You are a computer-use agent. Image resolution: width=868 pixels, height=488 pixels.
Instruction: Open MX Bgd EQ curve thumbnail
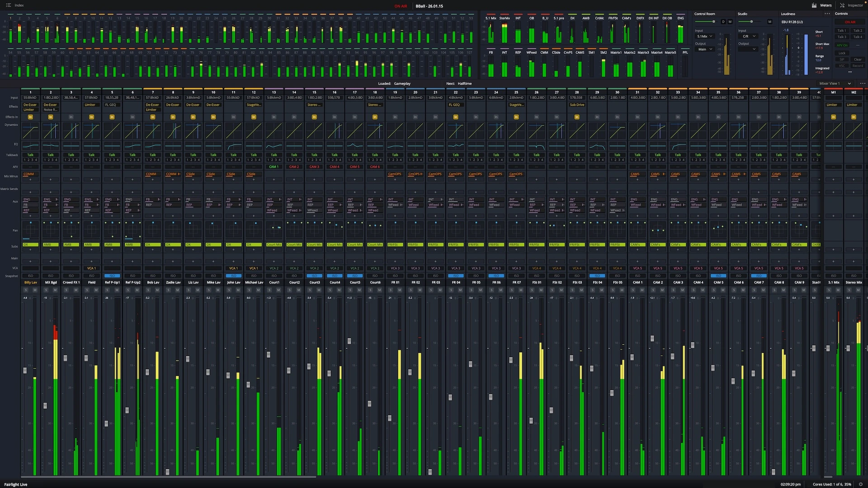[51, 145]
